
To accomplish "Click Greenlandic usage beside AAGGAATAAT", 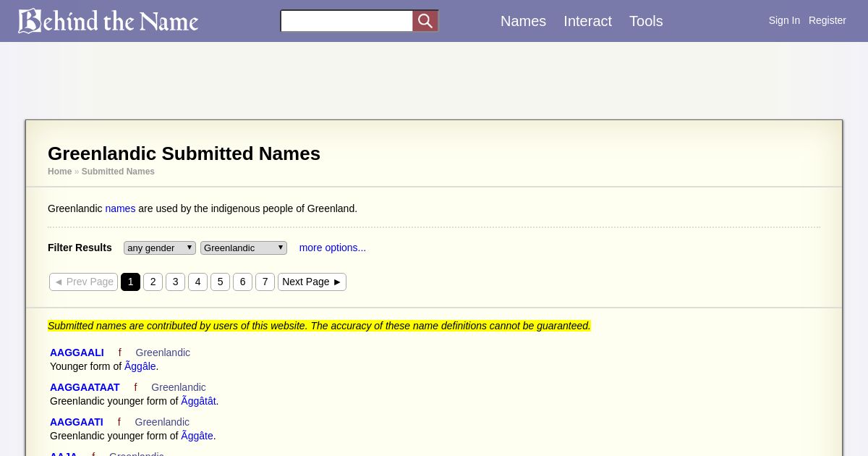I will (x=179, y=387).
